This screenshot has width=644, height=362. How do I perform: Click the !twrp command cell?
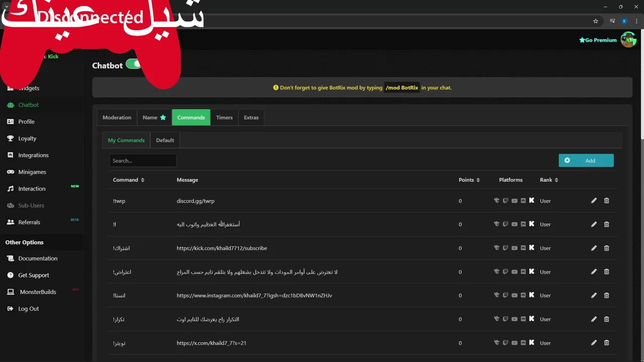click(x=119, y=201)
